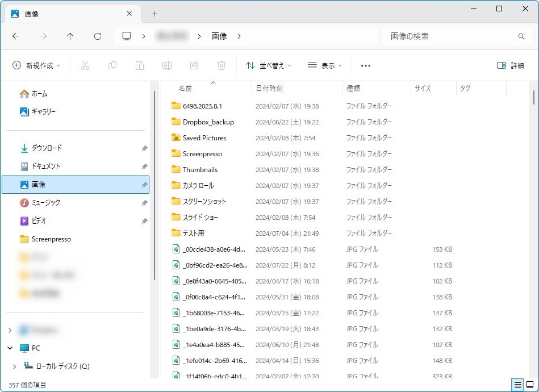The height and width of the screenshot is (392, 539).
Task: Click the Share icon in toolbar
Action: (194, 65)
